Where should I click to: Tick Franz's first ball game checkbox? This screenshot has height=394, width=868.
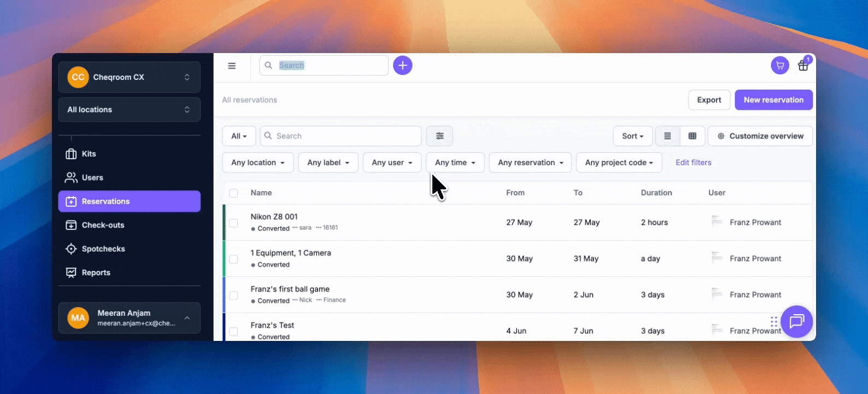tap(233, 295)
